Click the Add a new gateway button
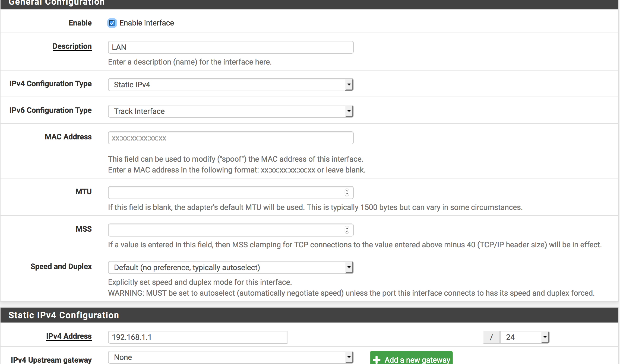This screenshot has height=364, width=620. [417, 359]
